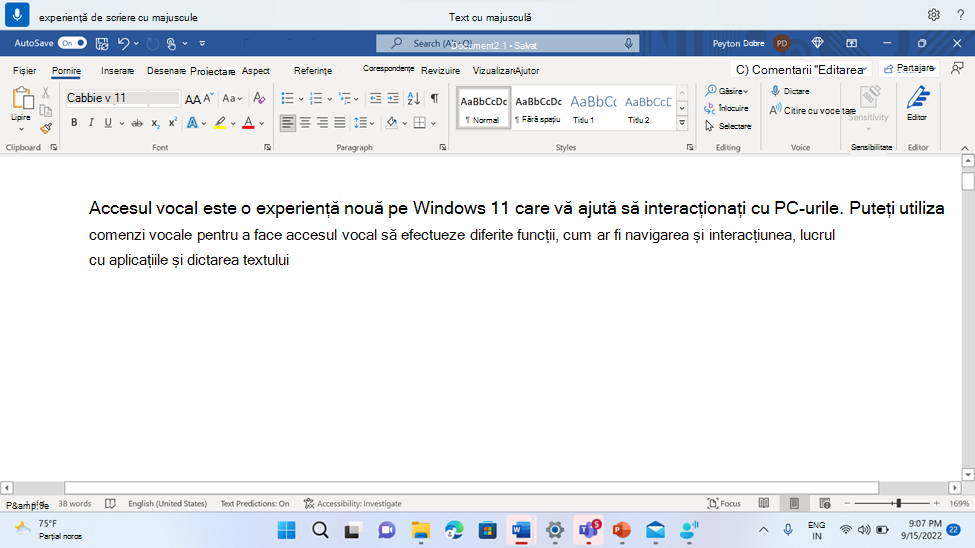Center the text
This screenshot has height=548, width=975.
[305, 123]
